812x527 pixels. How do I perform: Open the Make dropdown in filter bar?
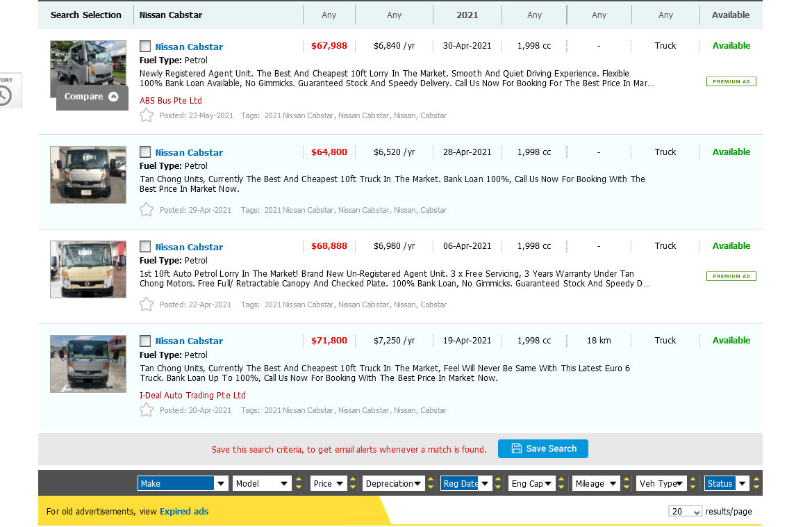[183, 484]
